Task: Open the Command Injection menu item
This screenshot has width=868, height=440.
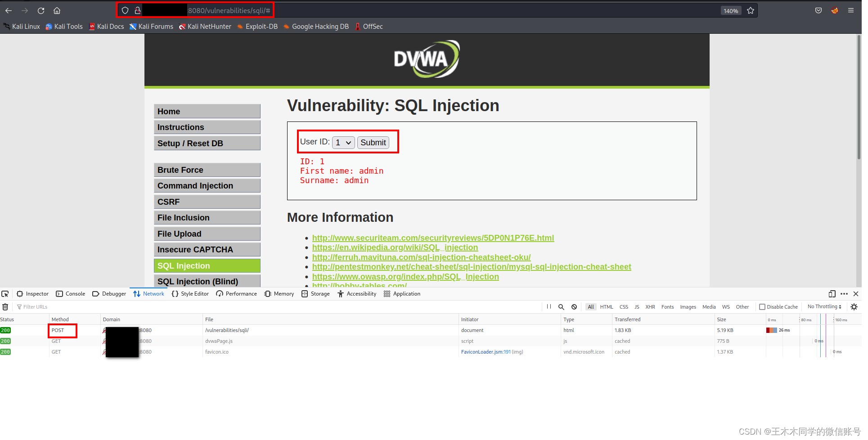Action: pyautogui.click(x=207, y=186)
